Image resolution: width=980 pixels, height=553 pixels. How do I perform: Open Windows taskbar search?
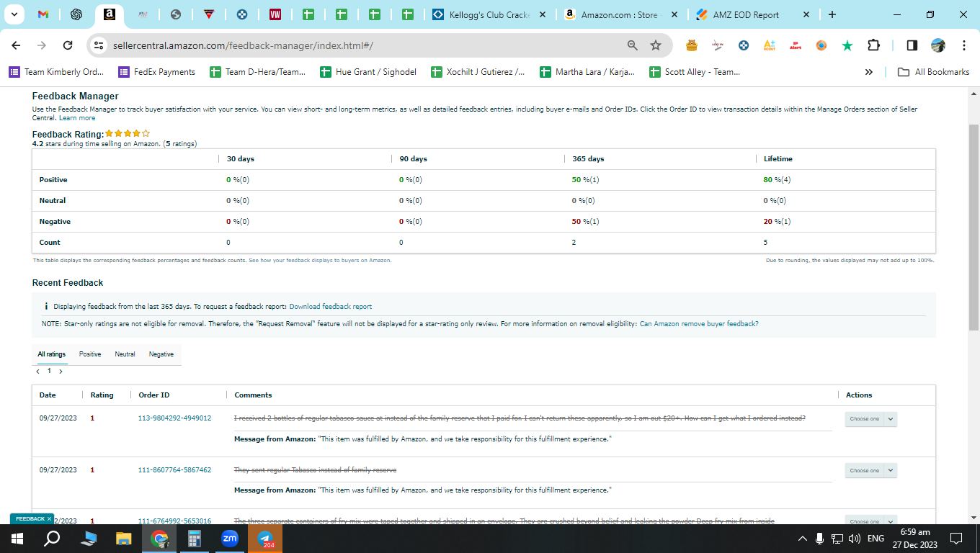coord(53,539)
